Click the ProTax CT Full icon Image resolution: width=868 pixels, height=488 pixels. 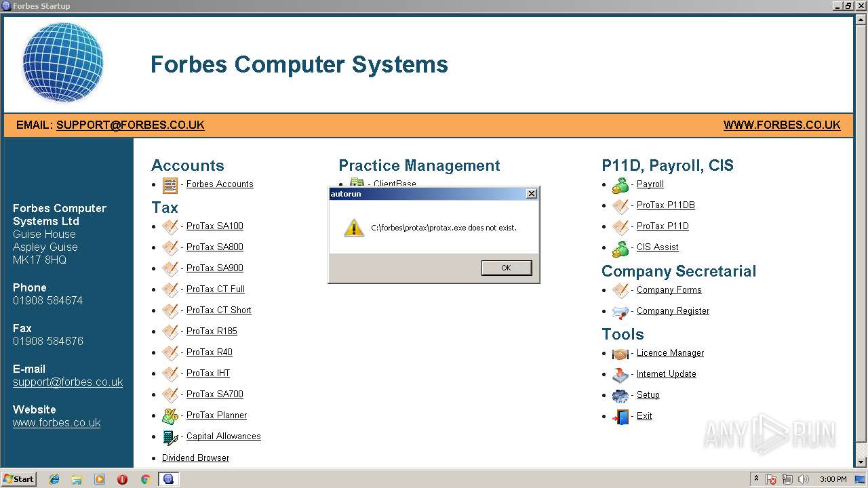pos(170,290)
